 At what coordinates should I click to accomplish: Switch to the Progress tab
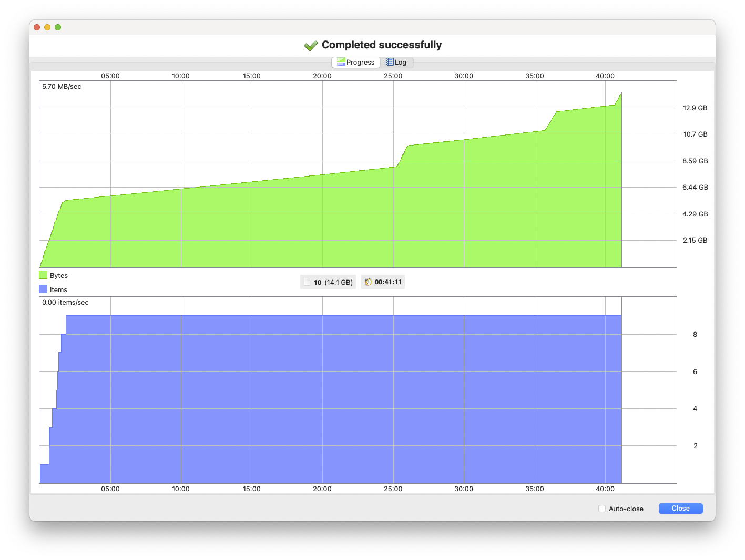coord(356,62)
